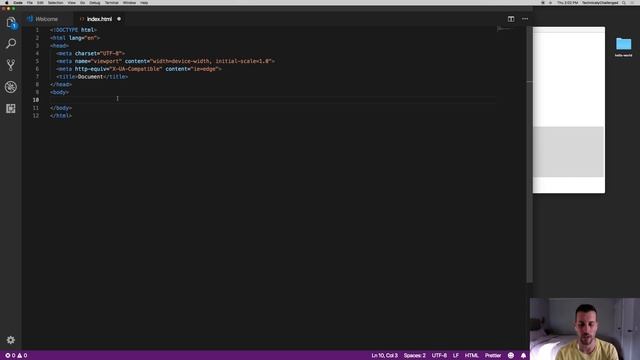Click the meta viewport line

(x=166, y=61)
